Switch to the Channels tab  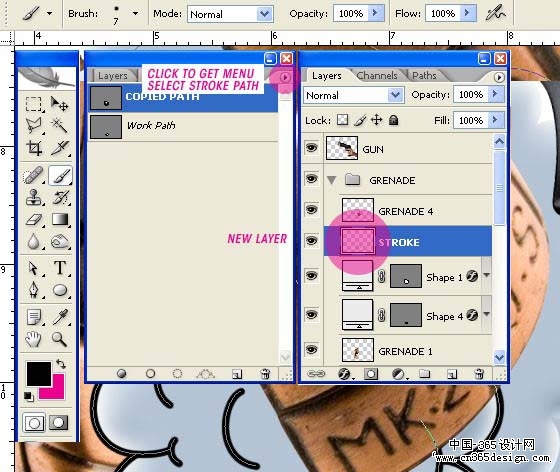377,76
